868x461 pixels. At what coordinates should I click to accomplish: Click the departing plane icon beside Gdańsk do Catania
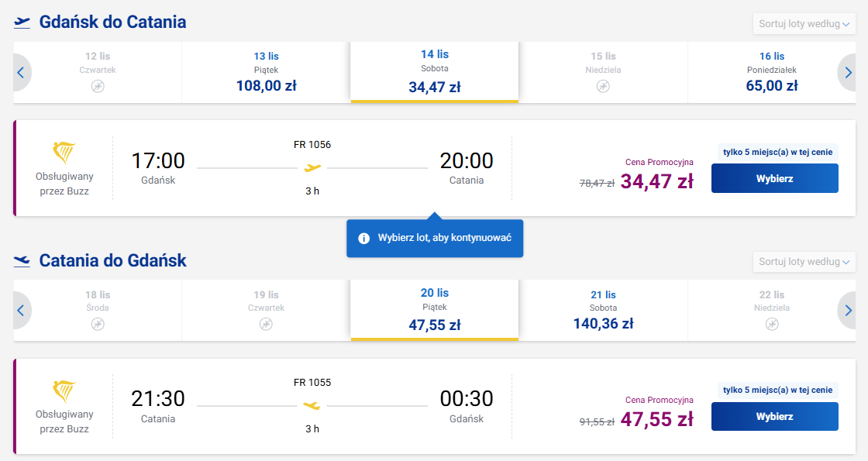pyautogui.click(x=22, y=22)
